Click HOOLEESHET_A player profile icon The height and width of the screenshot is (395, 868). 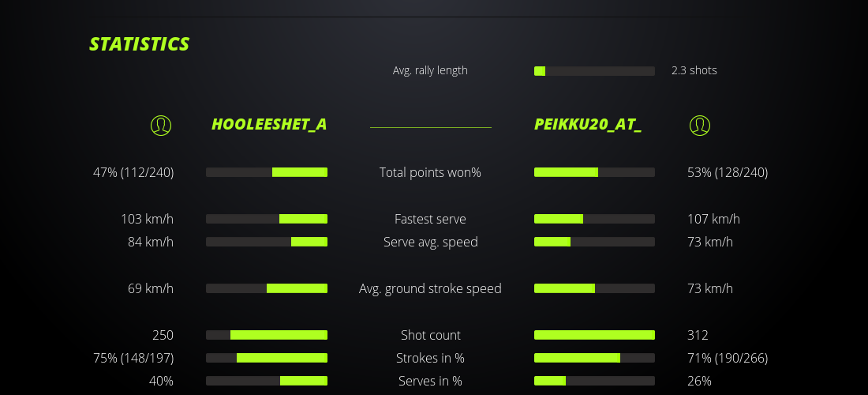(x=161, y=125)
